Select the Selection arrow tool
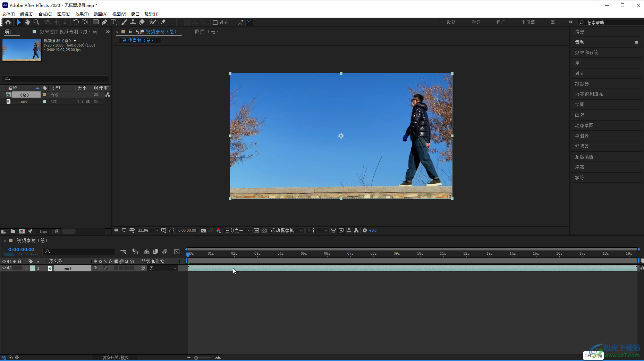The image size is (644, 361). click(19, 22)
